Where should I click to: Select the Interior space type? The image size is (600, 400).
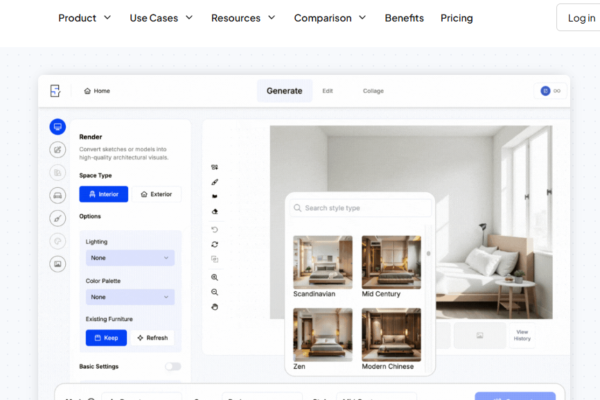(x=104, y=194)
